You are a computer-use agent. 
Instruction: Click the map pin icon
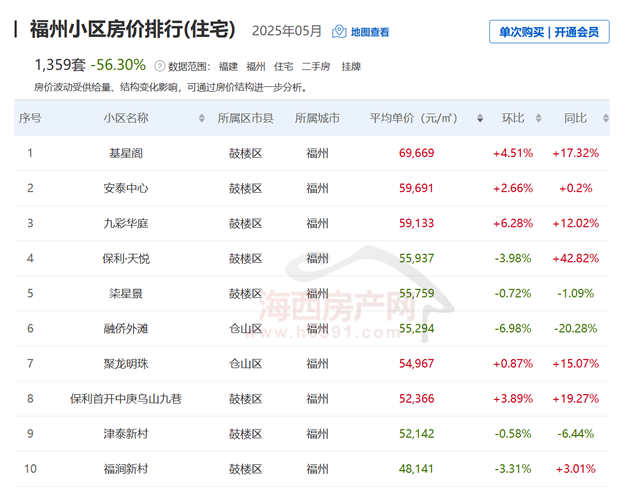click(339, 31)
